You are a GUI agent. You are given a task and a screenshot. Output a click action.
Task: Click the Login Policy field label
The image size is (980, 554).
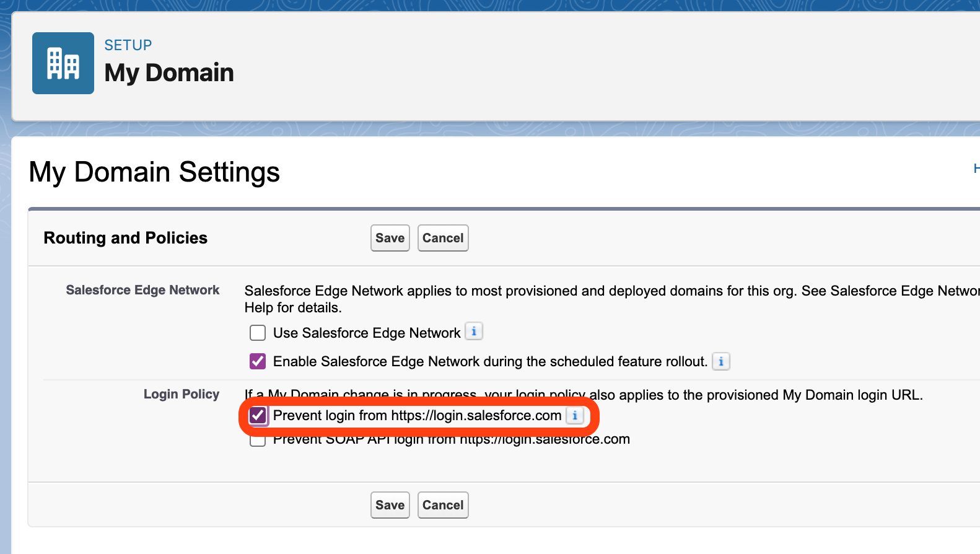click(182, 394)
